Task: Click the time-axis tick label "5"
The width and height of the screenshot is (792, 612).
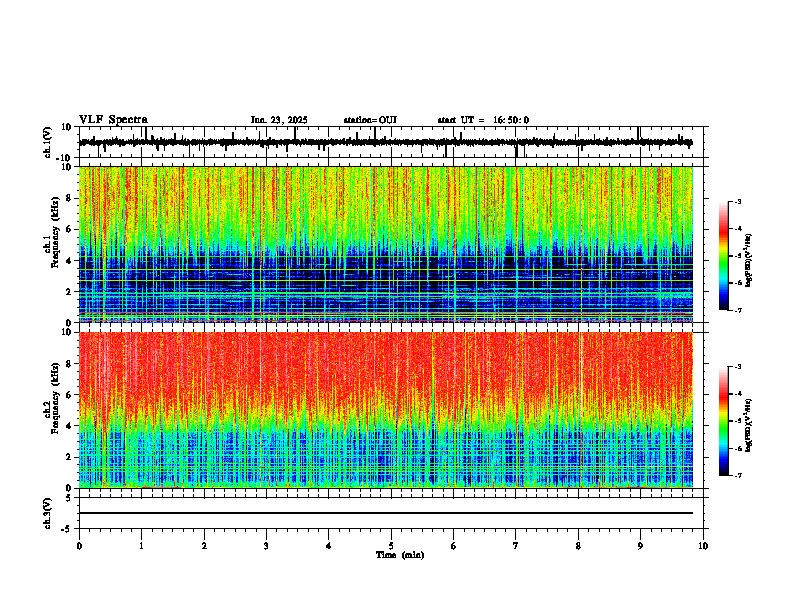Action: [x=391, y=546]
